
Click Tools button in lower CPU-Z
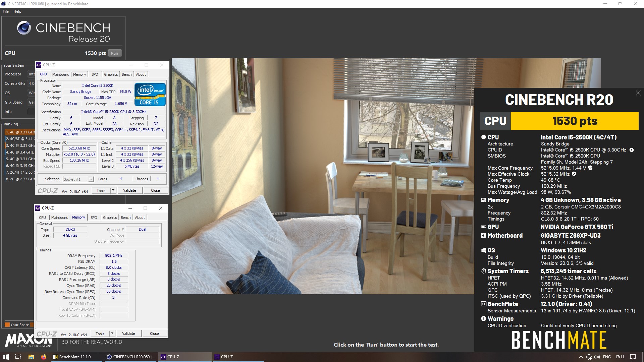pos(100,334)
